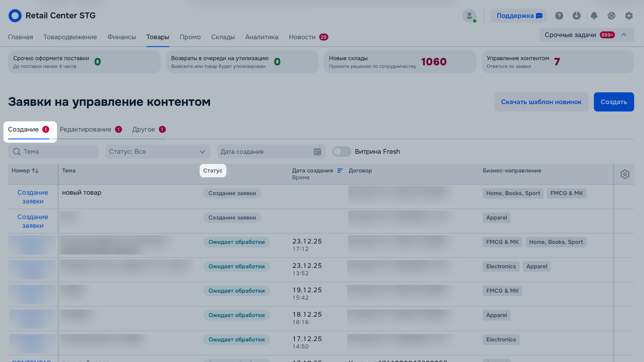
Task: Open table column settings gear icon
Action: pos(625,174)
